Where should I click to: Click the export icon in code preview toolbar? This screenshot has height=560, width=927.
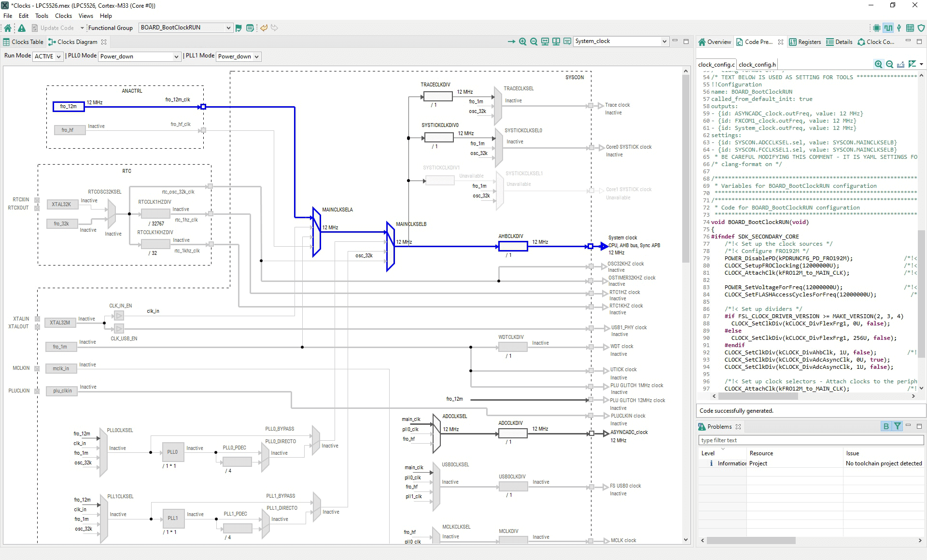pos(900,64)
